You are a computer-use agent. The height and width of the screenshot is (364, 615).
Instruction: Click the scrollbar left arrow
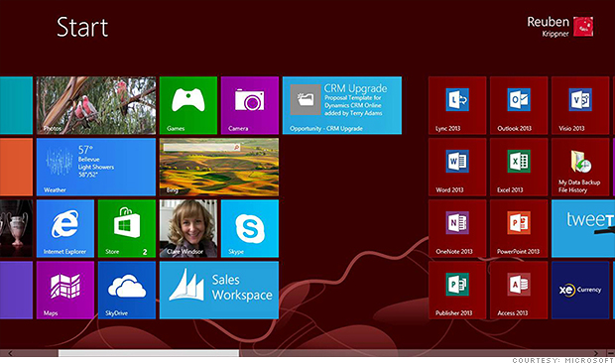tap(10, 353)
